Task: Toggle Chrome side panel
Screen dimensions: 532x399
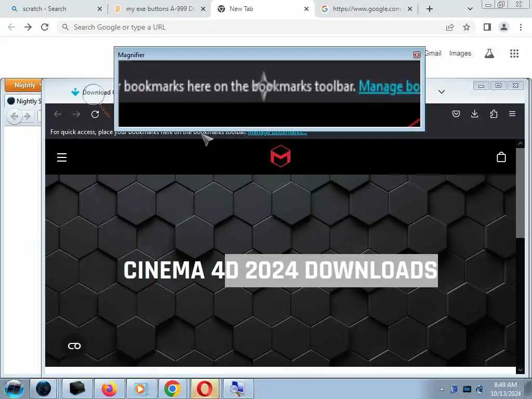Action: pyautogui.click(x=487, y=27)
